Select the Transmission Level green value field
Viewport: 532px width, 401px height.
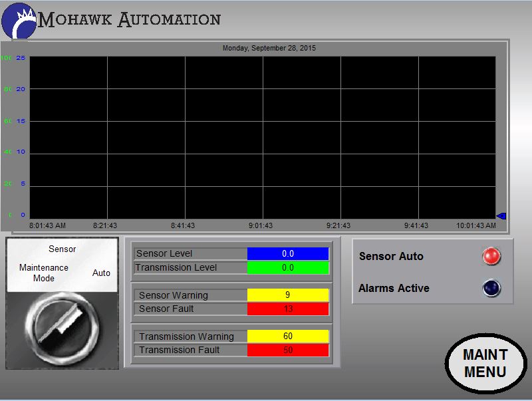coord(288,267)
